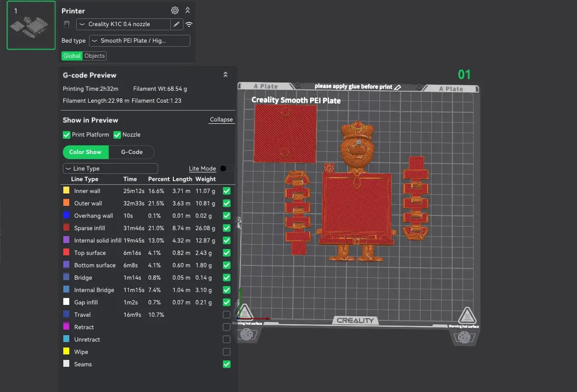
Task: Click the Seams color swatch
Action: [x=66, y=364]
